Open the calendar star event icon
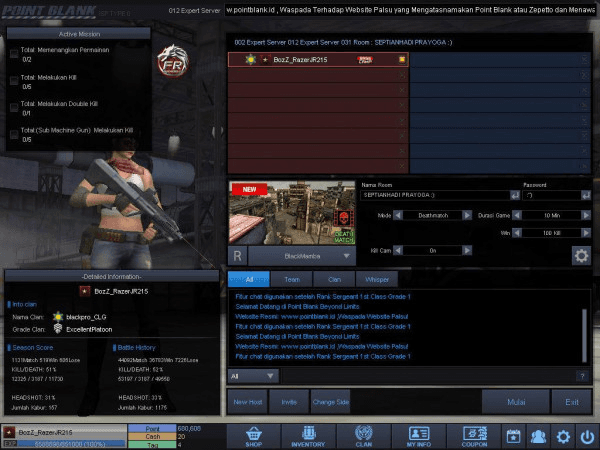 513,437
